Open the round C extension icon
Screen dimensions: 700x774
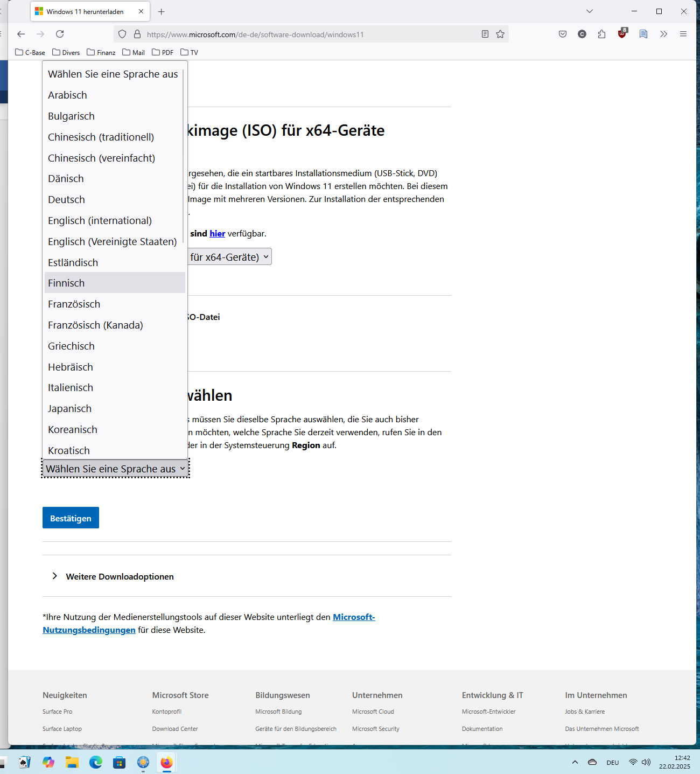tap(582, 34)
